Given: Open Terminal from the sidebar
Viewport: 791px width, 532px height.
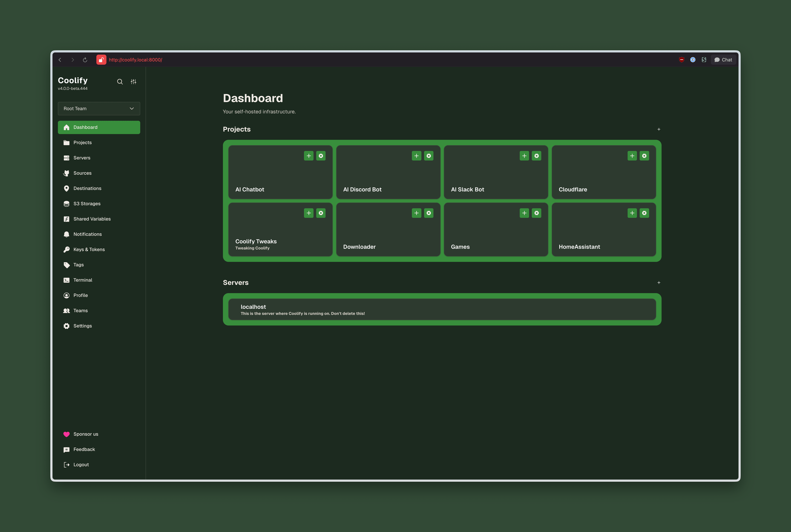Looking at the screenshot, I should click(x=83, y=280).
